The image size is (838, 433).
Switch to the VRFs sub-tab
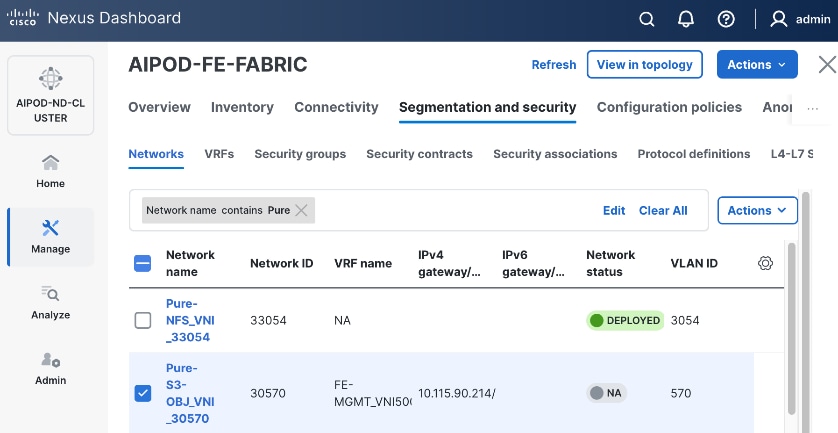[x=219, y=154]
